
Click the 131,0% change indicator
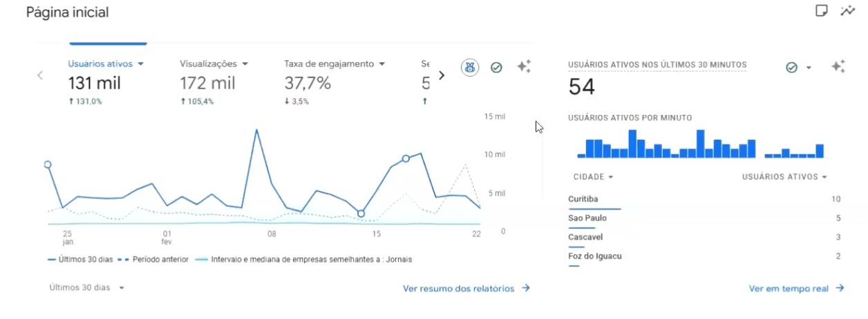[85, 101]
